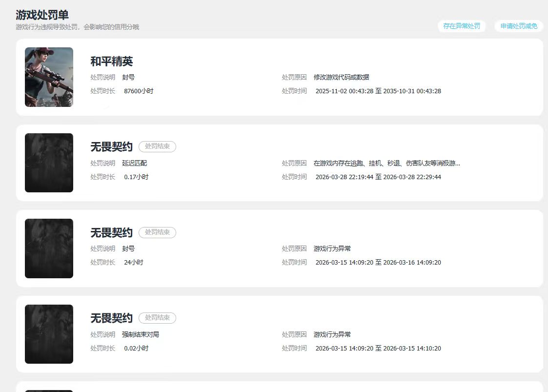548x392 pixels.
Task: Click 游戏行为异常 reason on the 强制结束对局 card
Action: 332,334
